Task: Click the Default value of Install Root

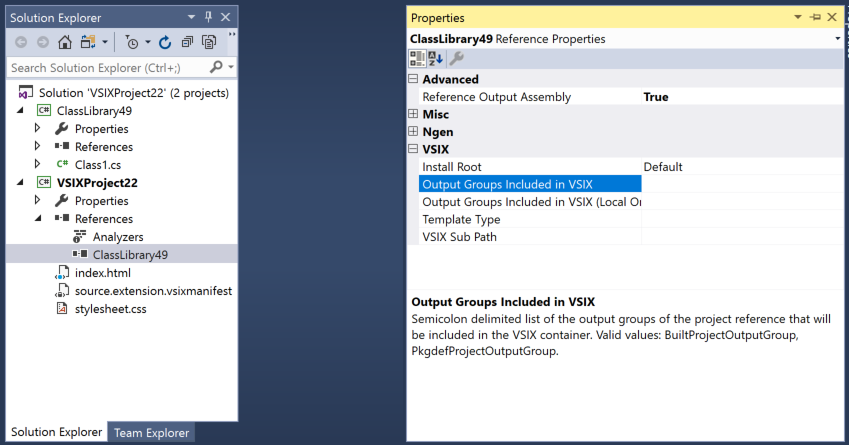Action: (x=663, y=167)
